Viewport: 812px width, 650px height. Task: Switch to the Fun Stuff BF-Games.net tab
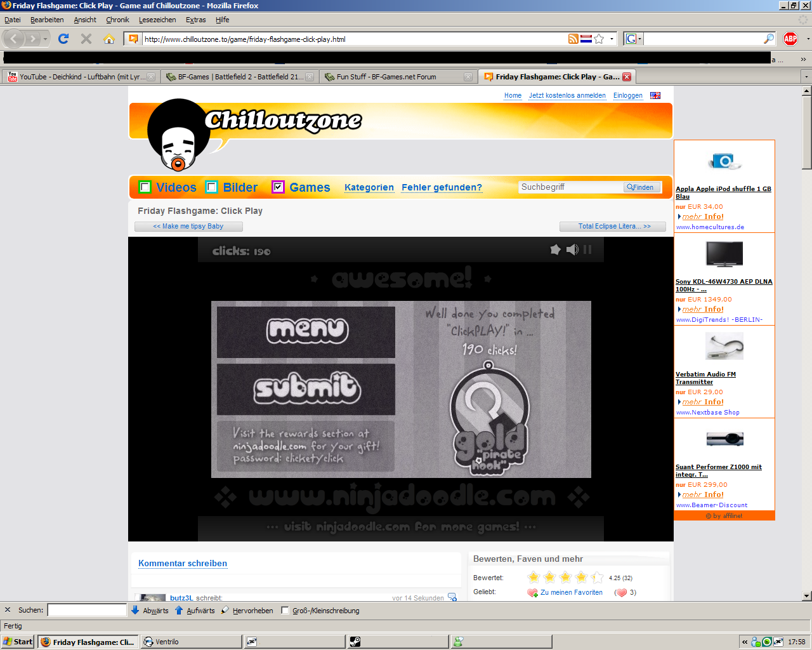click(397, 77)
